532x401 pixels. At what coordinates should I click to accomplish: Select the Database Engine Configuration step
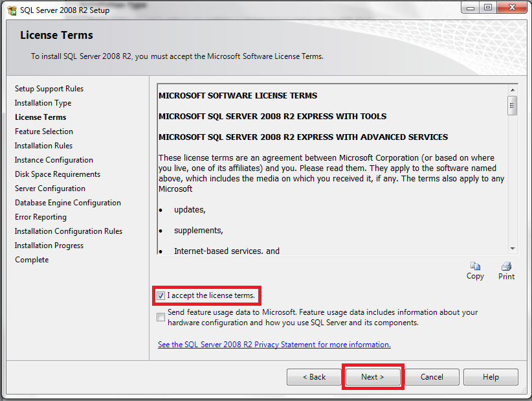point(68,203)
